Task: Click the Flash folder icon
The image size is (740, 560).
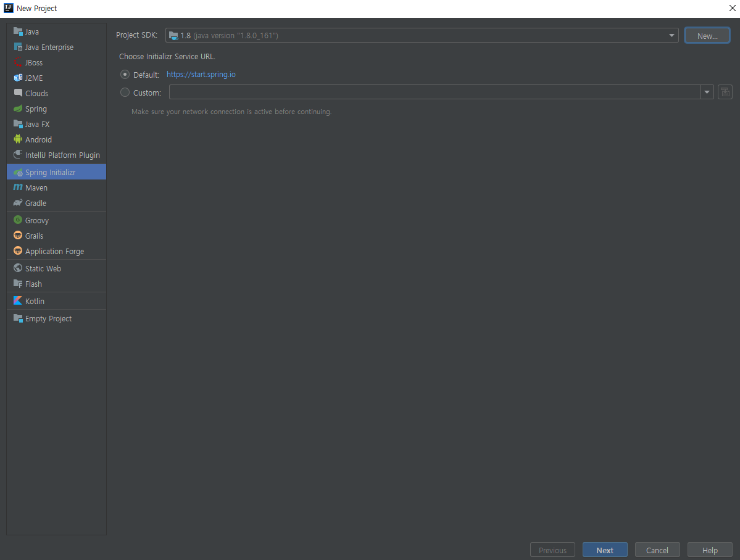Action: click(18, 284)
